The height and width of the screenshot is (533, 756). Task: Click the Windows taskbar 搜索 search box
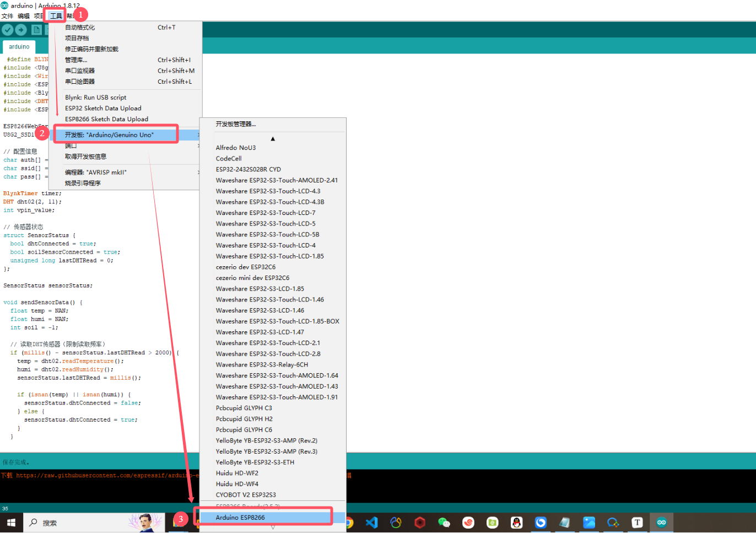[x=94, y=523]
